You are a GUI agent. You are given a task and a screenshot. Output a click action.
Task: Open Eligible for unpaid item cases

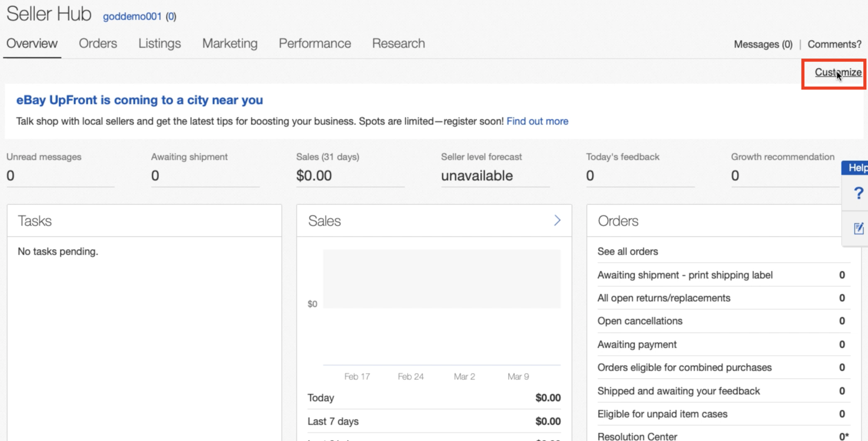tap(662, 414)
